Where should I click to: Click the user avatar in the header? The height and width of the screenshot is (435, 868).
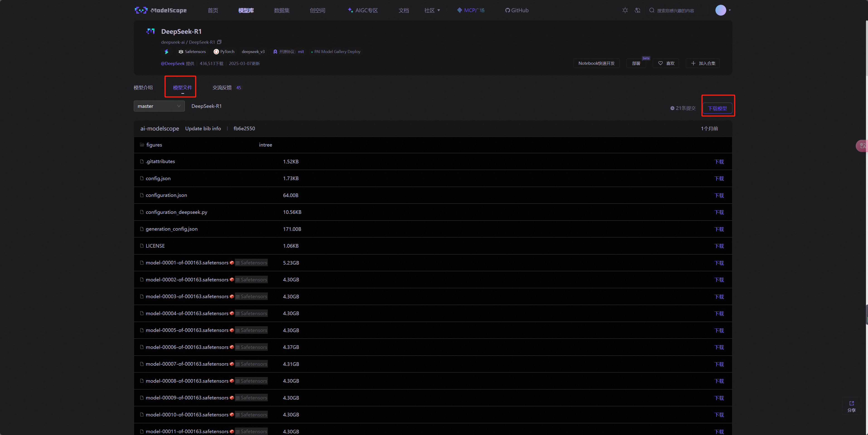tap(720, 10)
